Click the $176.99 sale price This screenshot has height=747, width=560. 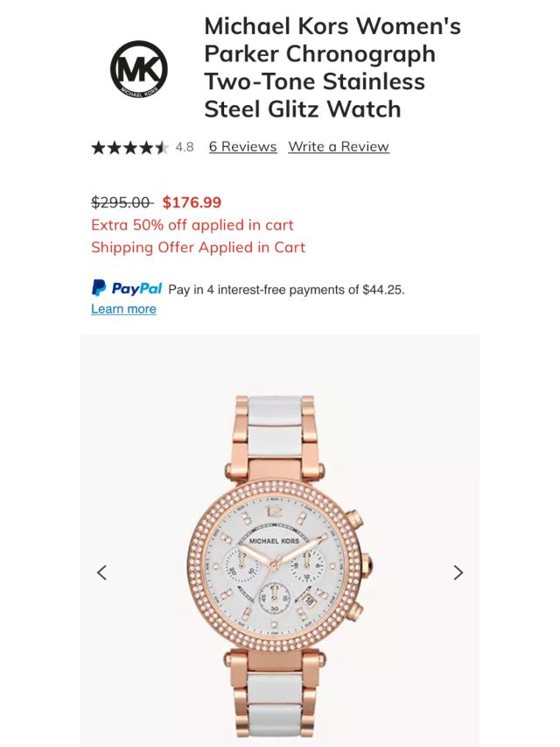(192, 202)
